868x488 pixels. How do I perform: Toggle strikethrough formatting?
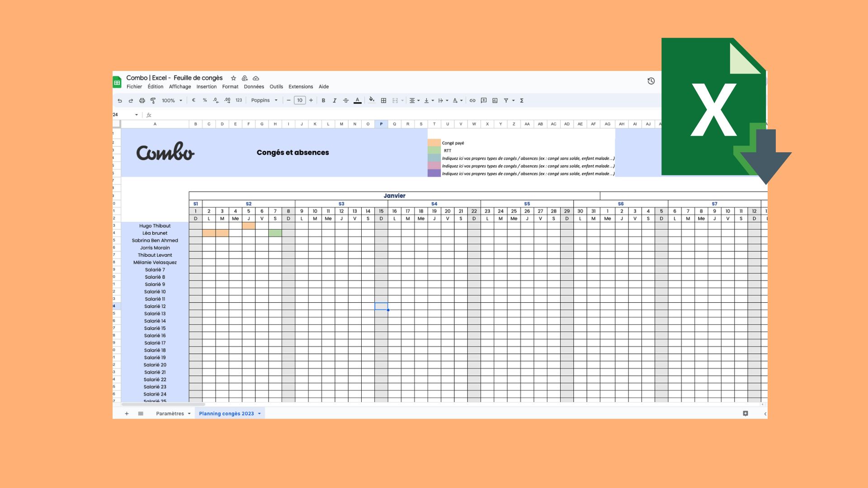(345, 100)
